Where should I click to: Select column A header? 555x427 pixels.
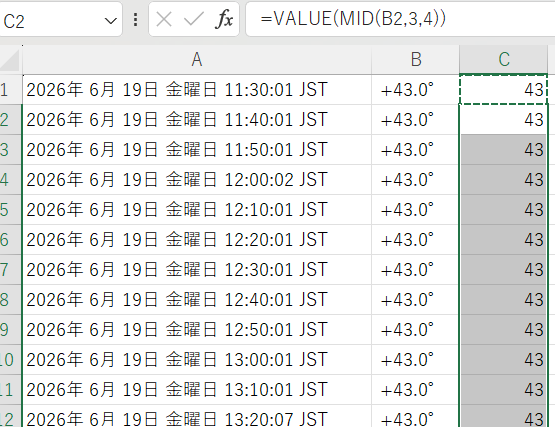pos(197,59)
